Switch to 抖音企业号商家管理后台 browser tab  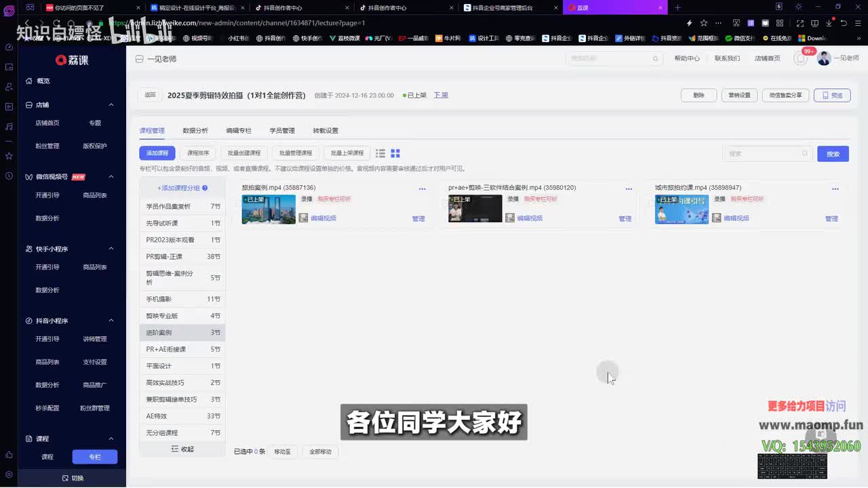coord(510,7)
